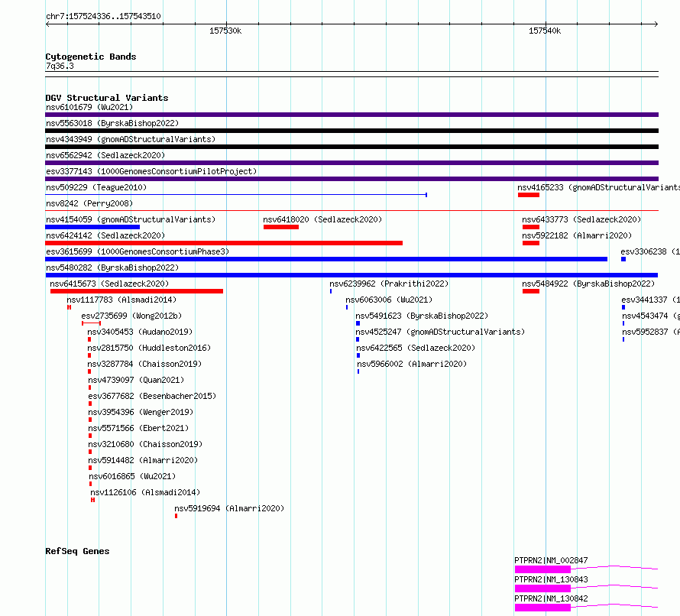Open nsv6422565 (Sedlazeck2020) label
Image resolution: width=680 pixels, height=616 pixels.
click(416, 348)
